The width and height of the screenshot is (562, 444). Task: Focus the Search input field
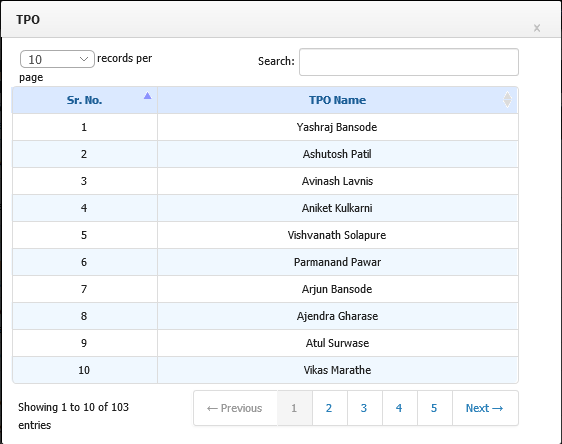click(409, 62)
